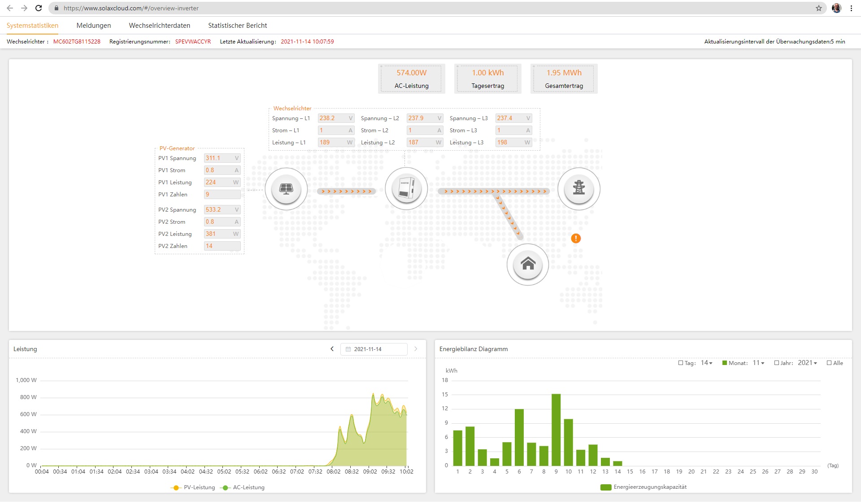Click the house load icon

pyautogui.click(x=528, y=265)
